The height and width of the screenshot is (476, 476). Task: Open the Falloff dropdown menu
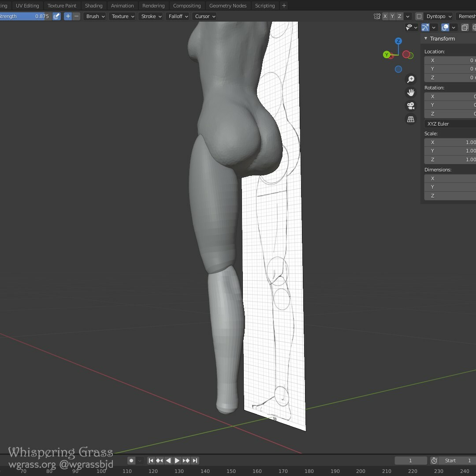178,16
